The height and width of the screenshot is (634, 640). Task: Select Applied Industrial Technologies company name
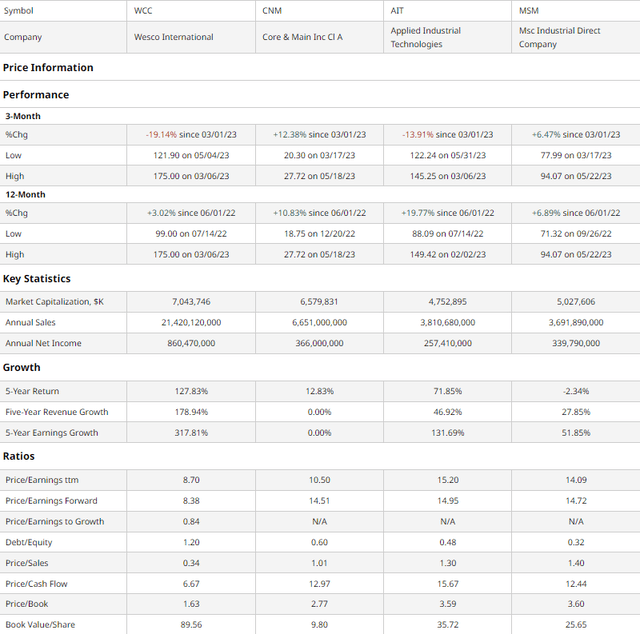(425, 37)
